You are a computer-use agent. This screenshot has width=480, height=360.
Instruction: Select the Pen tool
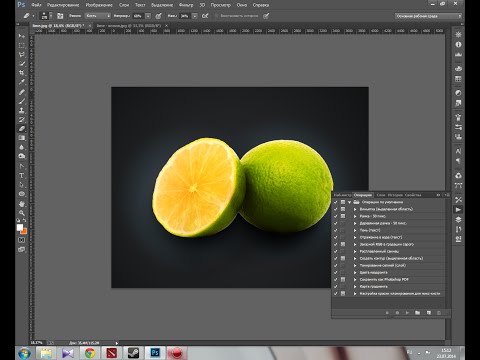click(x=22, y=166)
